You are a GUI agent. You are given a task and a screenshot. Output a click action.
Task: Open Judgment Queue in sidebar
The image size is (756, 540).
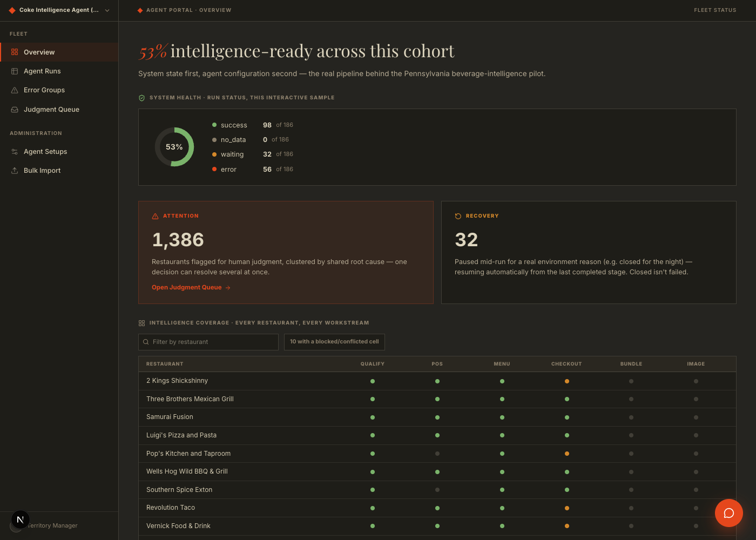(x=59, y=109)
